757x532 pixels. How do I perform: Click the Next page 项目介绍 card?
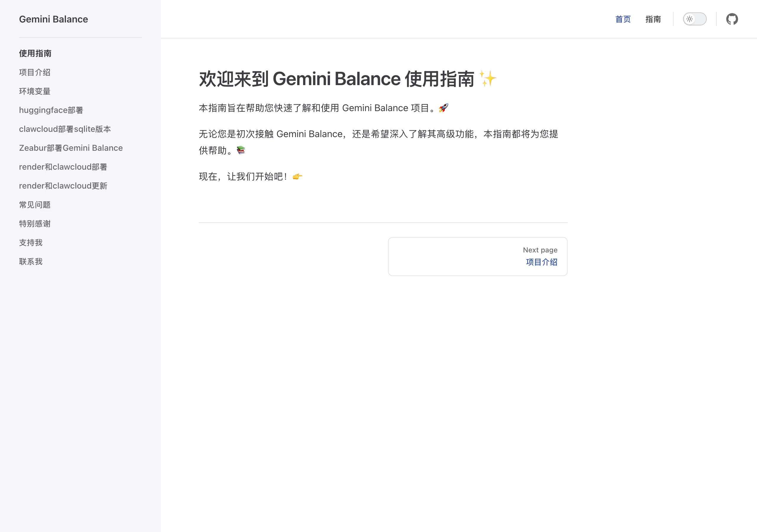pos(478,257)
